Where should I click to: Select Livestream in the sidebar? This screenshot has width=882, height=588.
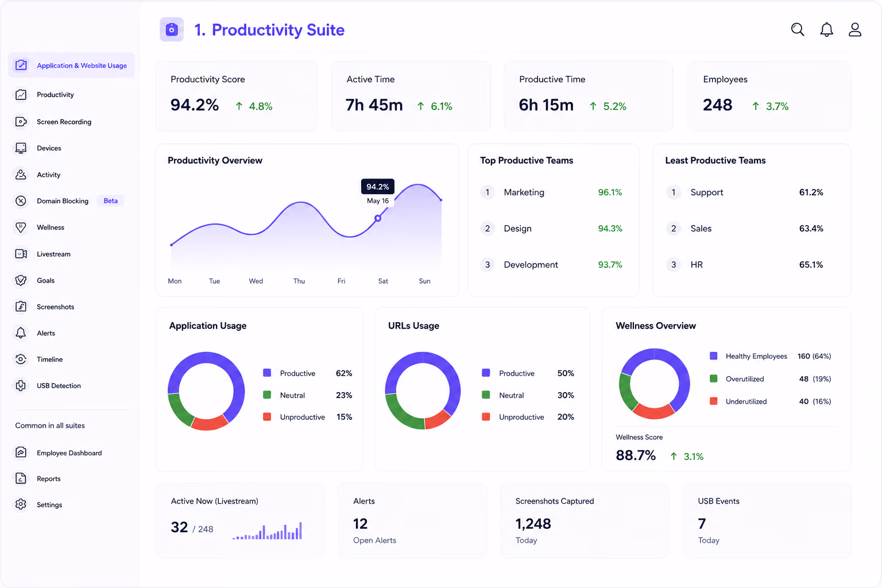53,254
